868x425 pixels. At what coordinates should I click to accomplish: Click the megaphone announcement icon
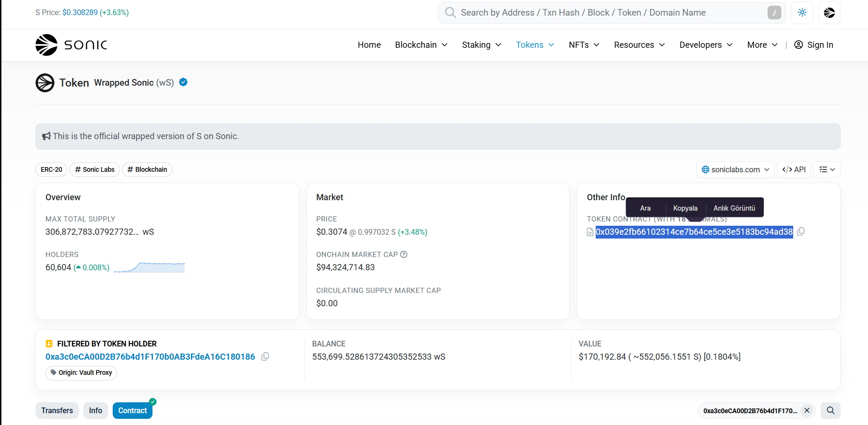pyautogui.click(x=46, y=136)
